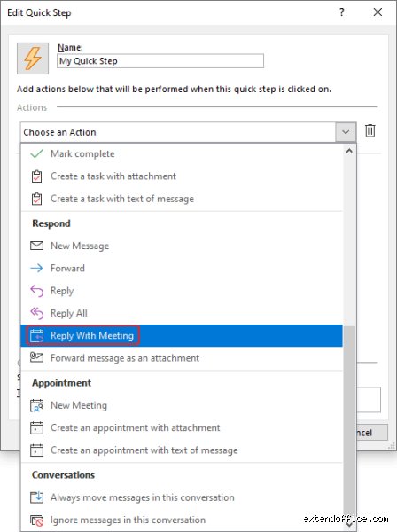Click the Name field with My Quick Step
Viewport: 397px width, 532px height.
point(160,61)
